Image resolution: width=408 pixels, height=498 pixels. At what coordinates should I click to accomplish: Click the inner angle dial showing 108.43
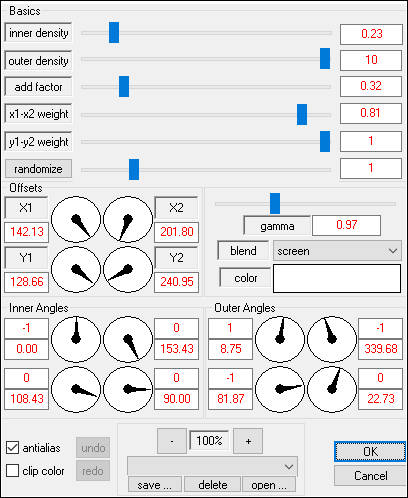click(x=76, y=389)
